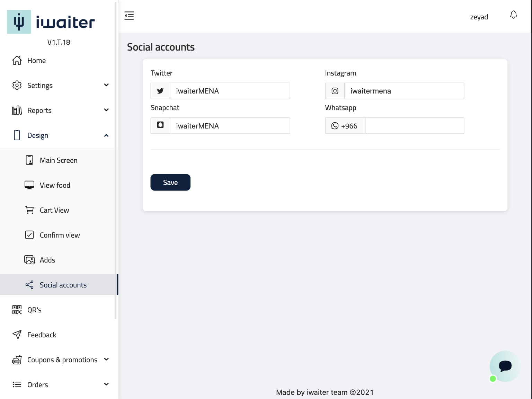Click the notification bell icon

[514, 15]
